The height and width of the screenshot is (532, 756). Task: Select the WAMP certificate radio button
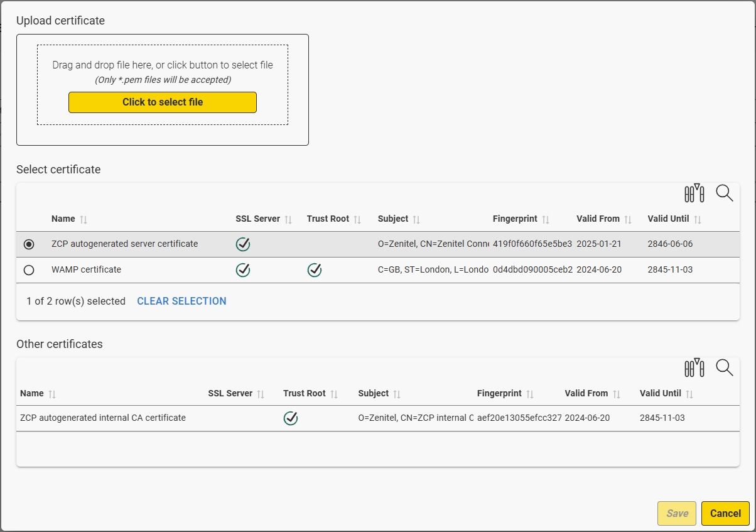point(29,270)
